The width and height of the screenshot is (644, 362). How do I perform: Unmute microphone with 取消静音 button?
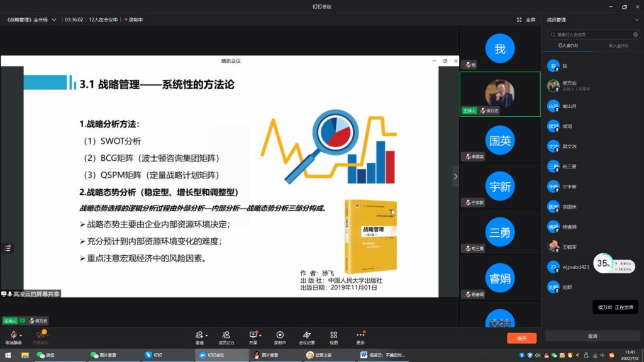[x=14, y=336]
